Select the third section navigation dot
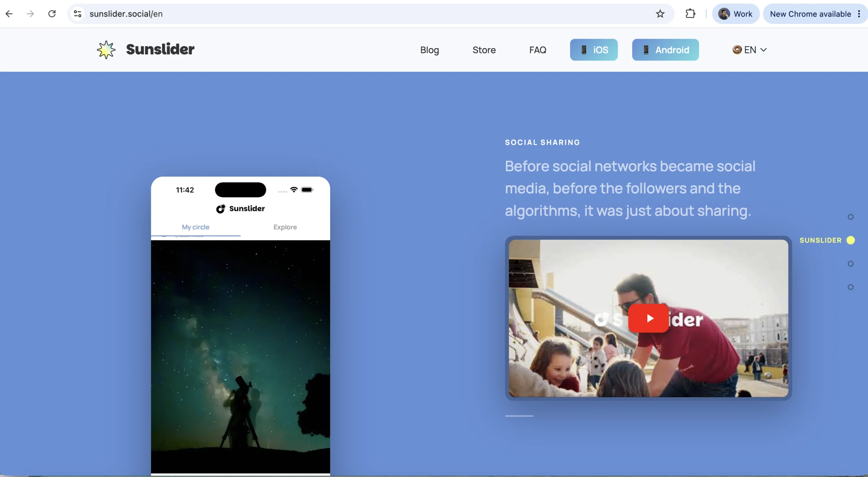Viewport: 868px width, 477px height. 851,264
